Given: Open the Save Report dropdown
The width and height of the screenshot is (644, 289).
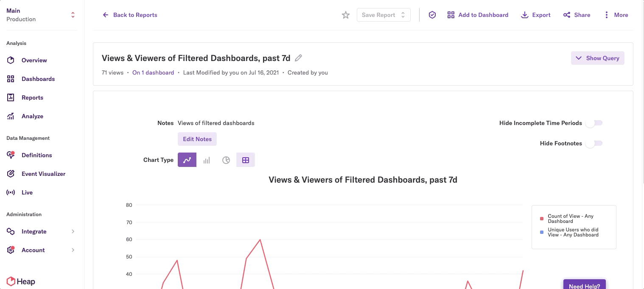Looking at the screenshot, I should [384, 15].
